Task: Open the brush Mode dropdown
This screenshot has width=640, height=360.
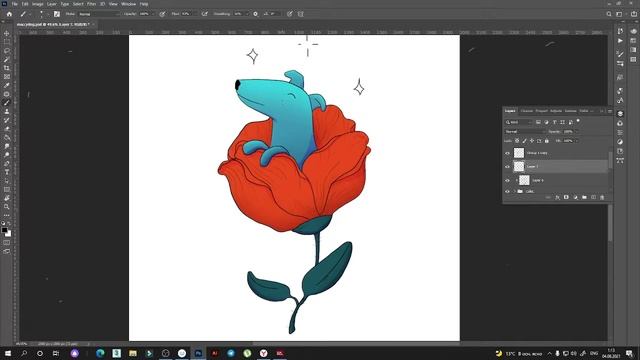Action: (x=99, y=14)
